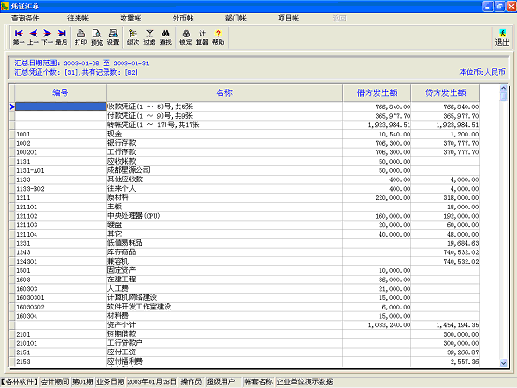Go to next record with 下一 icon

point(47,37)
